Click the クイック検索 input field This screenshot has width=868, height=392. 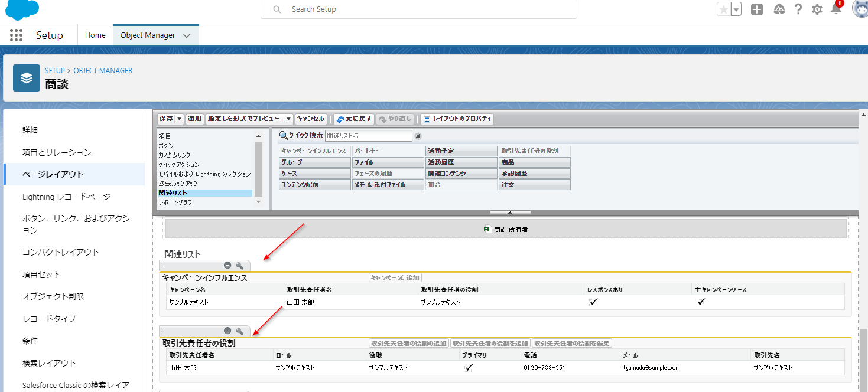click(x=368, y=136)
